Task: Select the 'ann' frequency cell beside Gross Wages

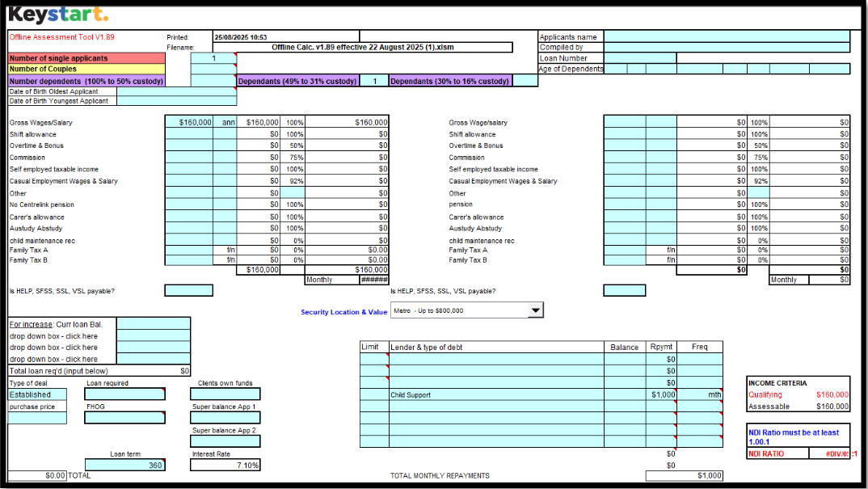Action: tap(225, 122)
